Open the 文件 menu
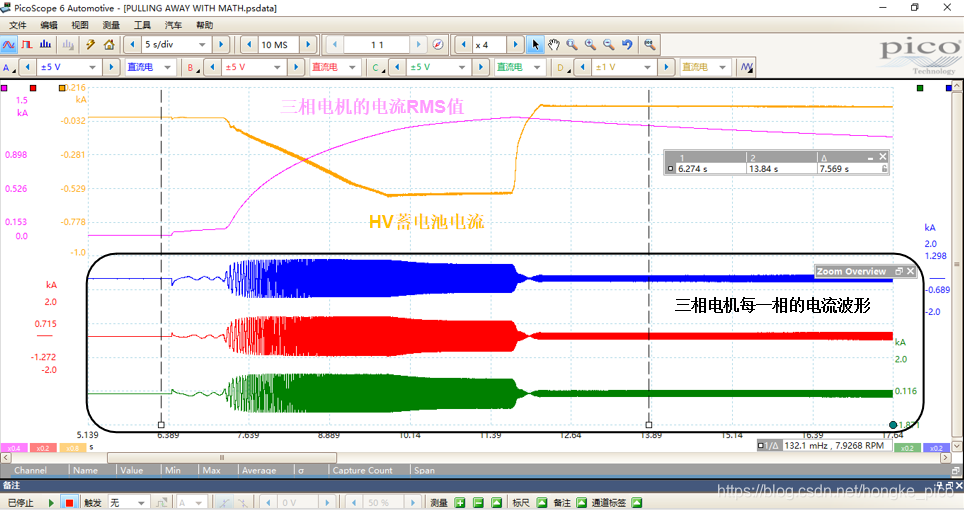 pyautogui.click(x=18, y=25)
